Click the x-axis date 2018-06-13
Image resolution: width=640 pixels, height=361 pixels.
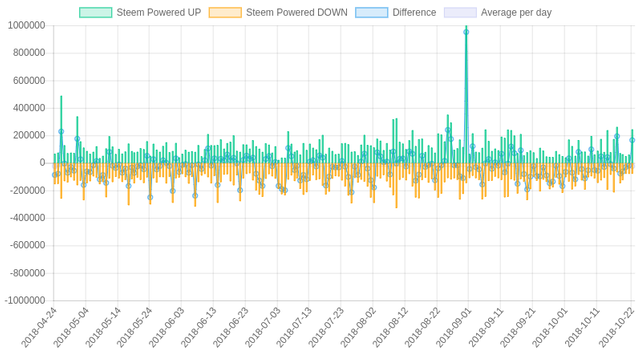coord(198,328)
